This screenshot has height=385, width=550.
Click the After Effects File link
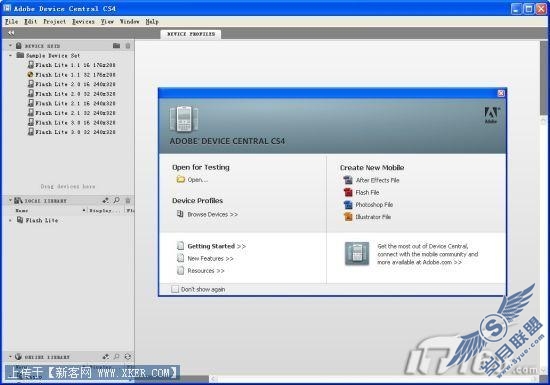point(377,180)
